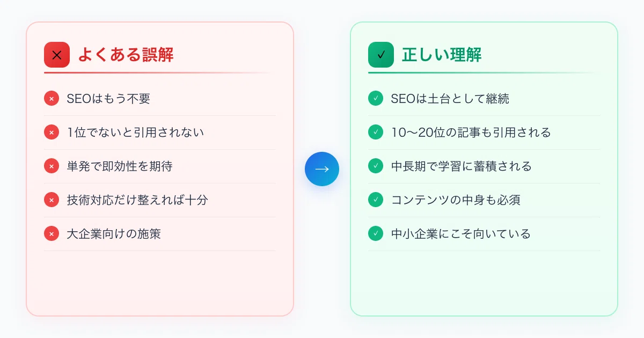The image size is (644, 338).
Task: Select the 正しい理解 heading text
Action: (x=442, y=55)
